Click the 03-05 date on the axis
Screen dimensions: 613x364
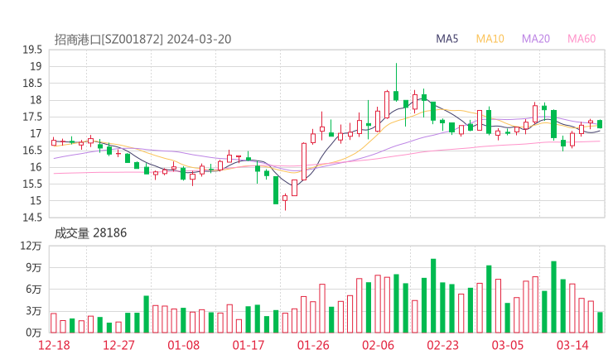click(509, 345)
